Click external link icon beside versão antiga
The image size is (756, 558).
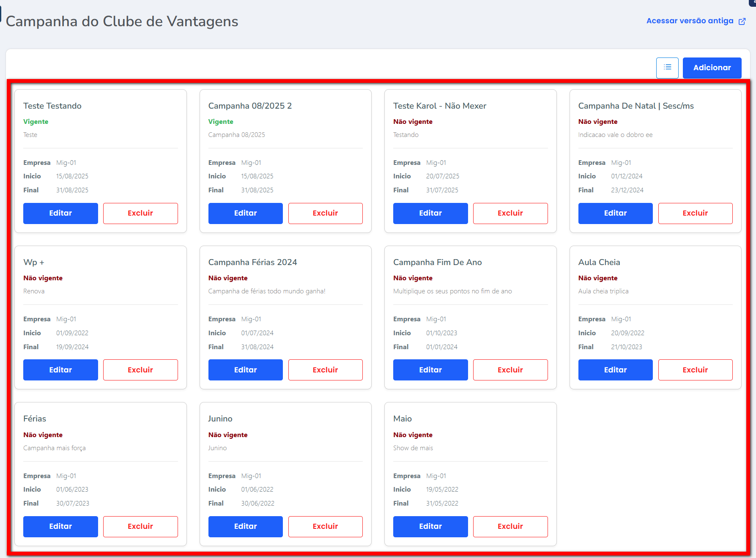(x=742, y=21)
